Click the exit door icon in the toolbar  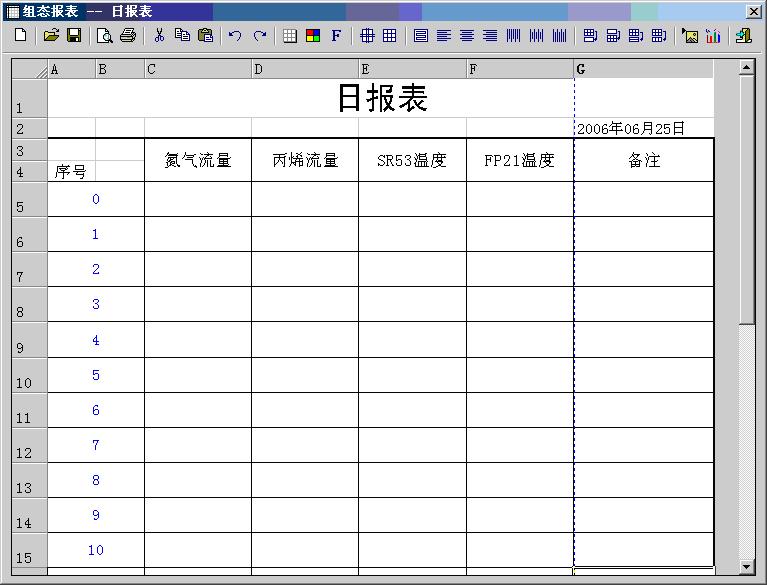click(x=743, y=35)
